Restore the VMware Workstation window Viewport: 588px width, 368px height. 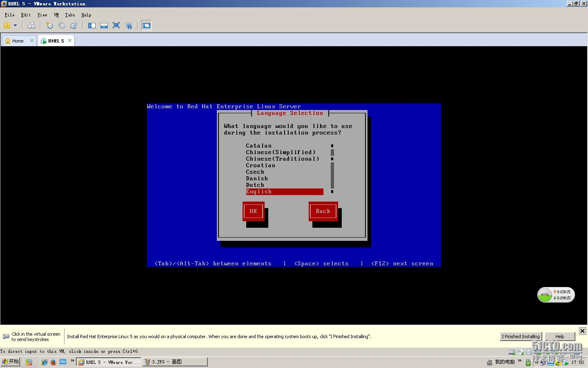point(576,4)
